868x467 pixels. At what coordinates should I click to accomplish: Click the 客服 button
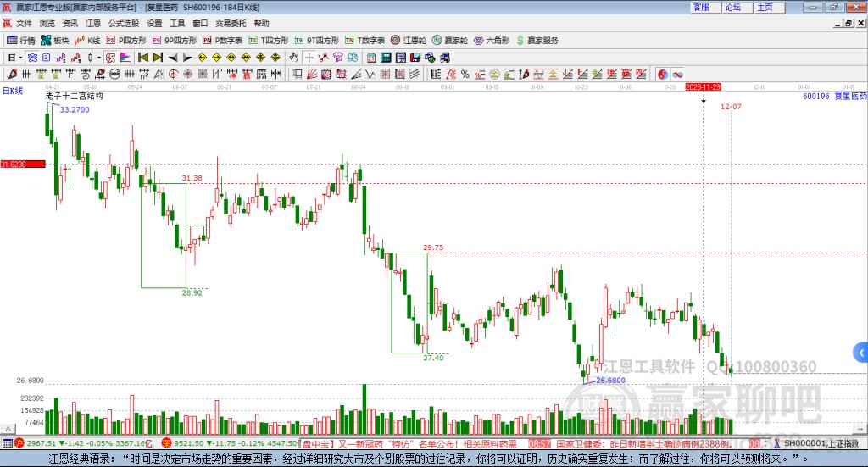pos(704,7)
